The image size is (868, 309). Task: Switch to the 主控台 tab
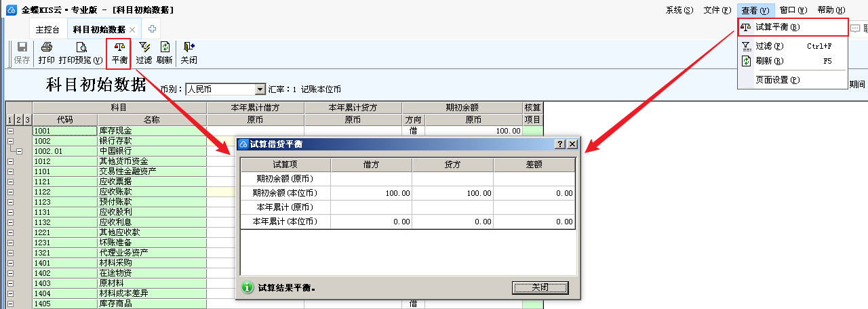coord(47,30)
